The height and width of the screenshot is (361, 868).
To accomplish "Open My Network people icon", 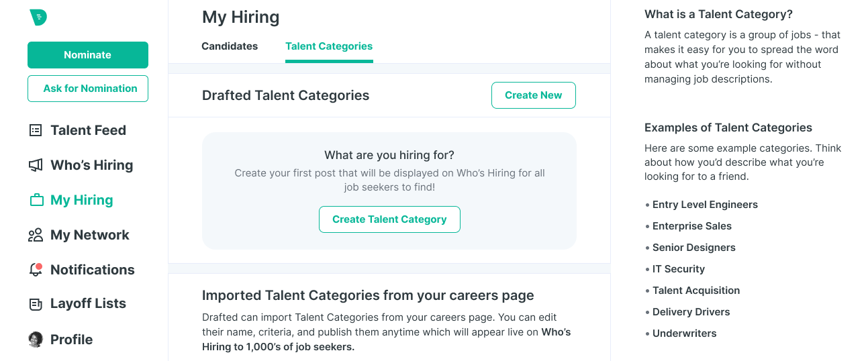I will coord(36,235).
